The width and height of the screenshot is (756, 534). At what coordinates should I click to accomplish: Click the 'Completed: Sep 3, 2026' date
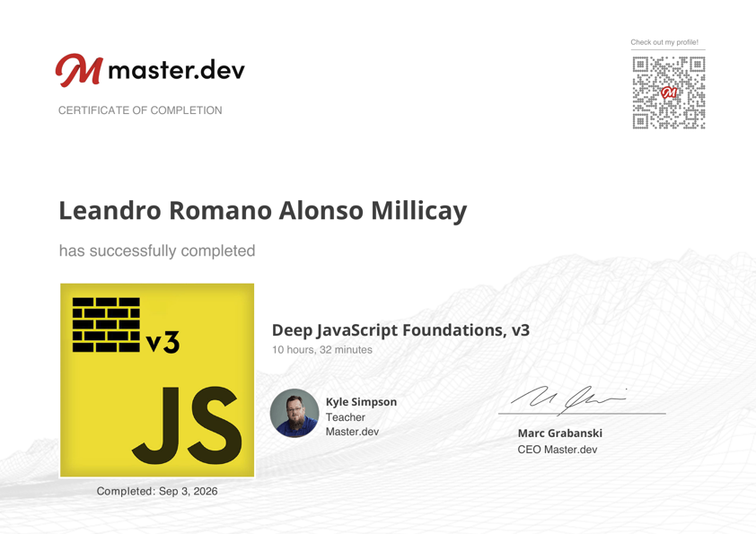point(157,491)
